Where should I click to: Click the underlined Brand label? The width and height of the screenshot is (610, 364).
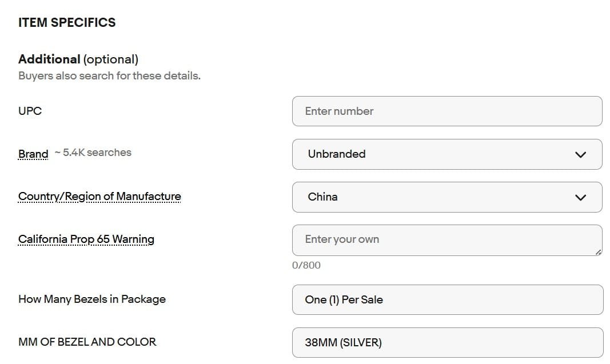click(x=33, y=154)
